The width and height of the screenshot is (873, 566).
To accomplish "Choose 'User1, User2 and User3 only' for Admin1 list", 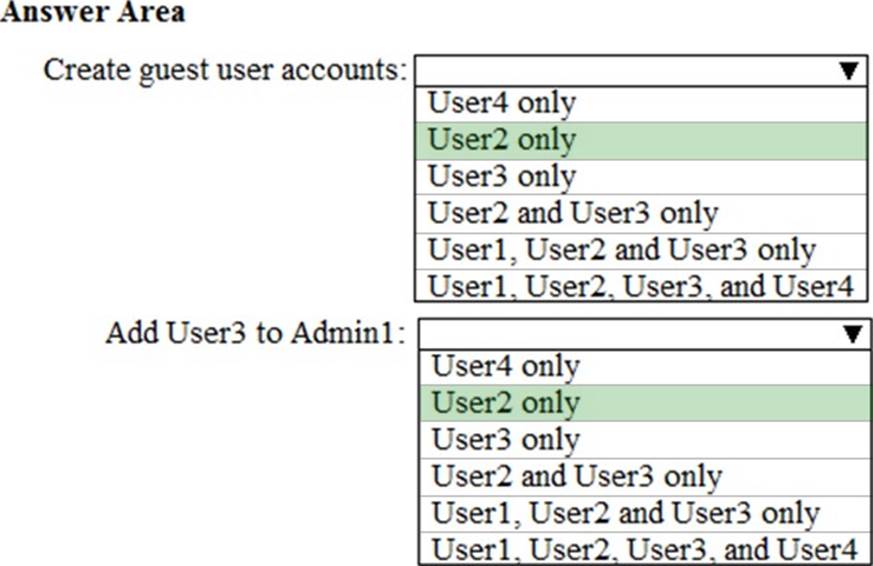I will click(x=626, y=513).
